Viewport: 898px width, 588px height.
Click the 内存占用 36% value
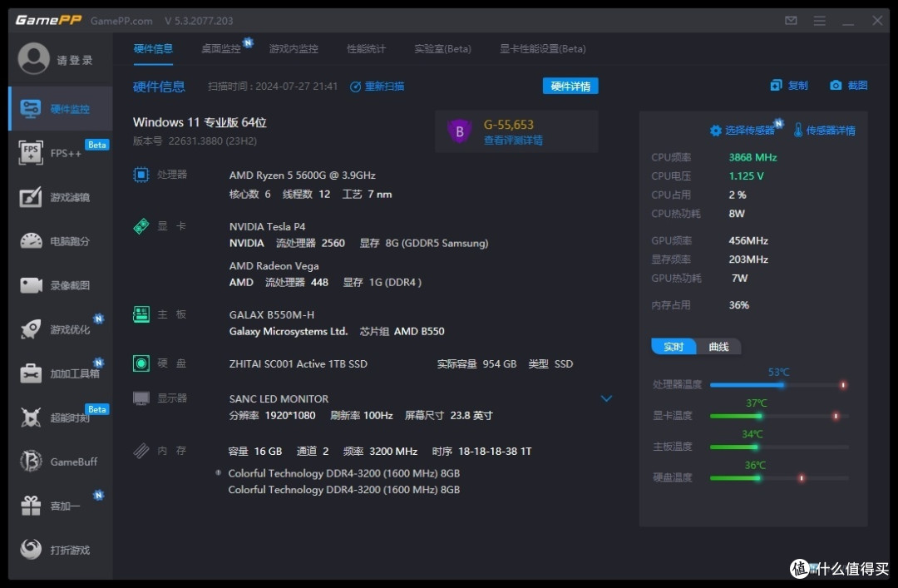pos(739,305)
